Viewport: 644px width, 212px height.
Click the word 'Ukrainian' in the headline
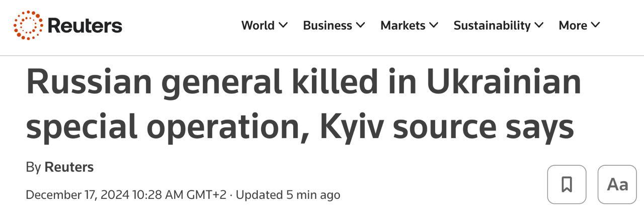(x=504, y=83)
